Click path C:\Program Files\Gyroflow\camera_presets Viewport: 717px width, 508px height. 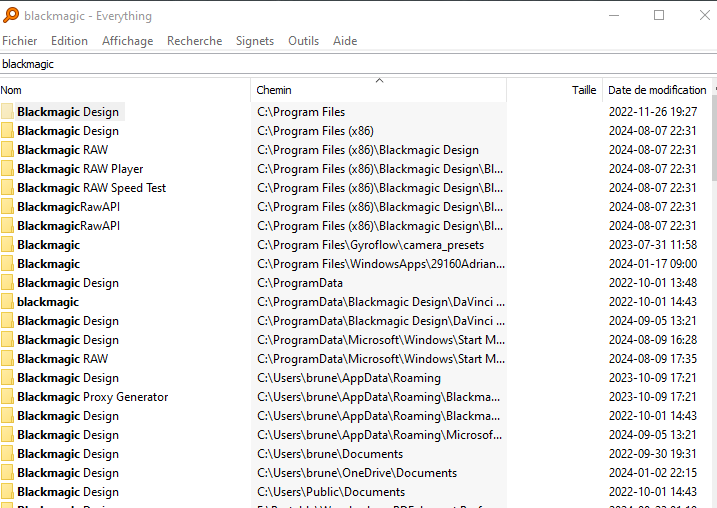coord(370,245)
